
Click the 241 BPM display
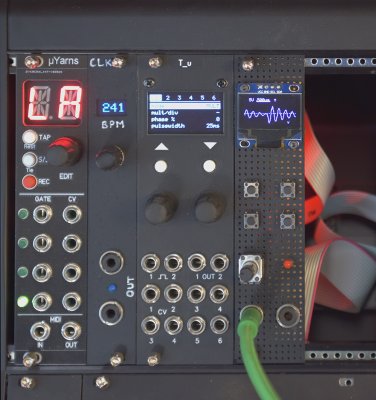coord(113,108)
